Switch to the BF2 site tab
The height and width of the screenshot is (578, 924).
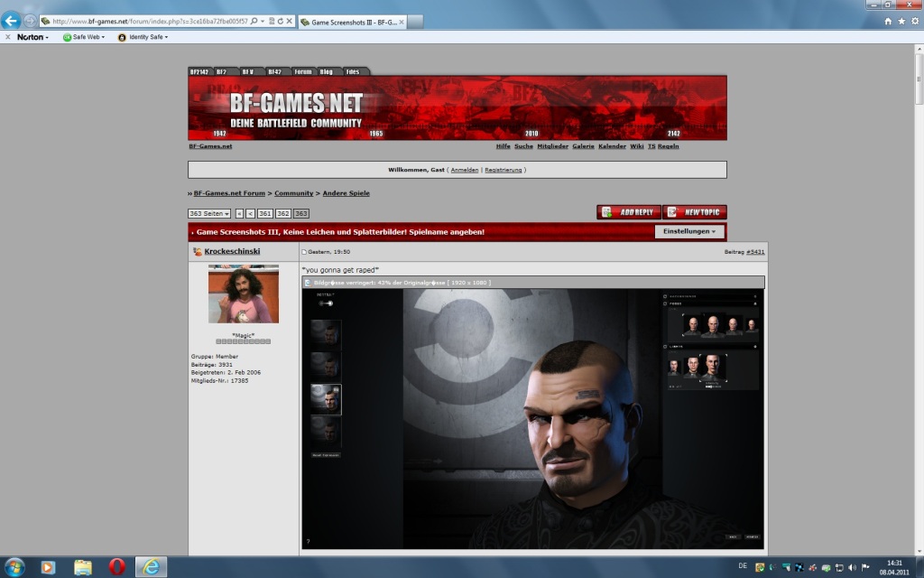coord(222,71)
